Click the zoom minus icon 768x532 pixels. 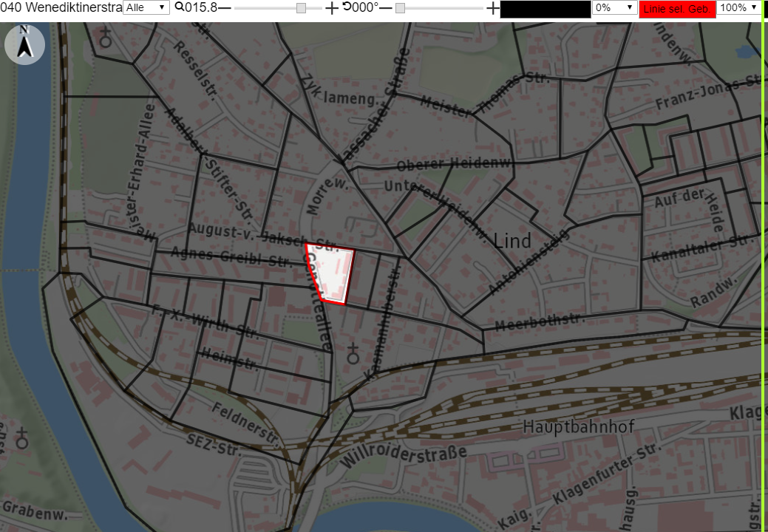point(224,8)
